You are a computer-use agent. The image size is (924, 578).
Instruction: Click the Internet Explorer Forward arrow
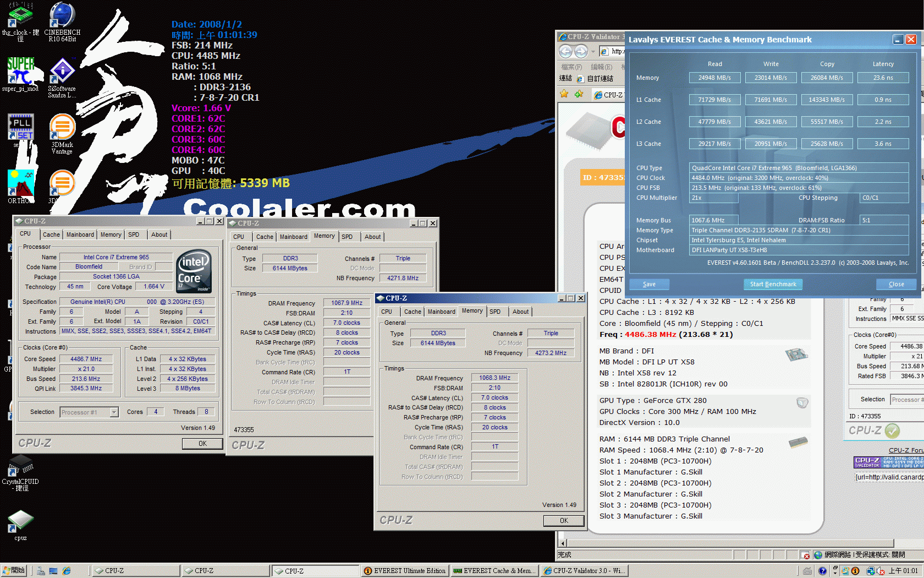click(x=581, y=51)
